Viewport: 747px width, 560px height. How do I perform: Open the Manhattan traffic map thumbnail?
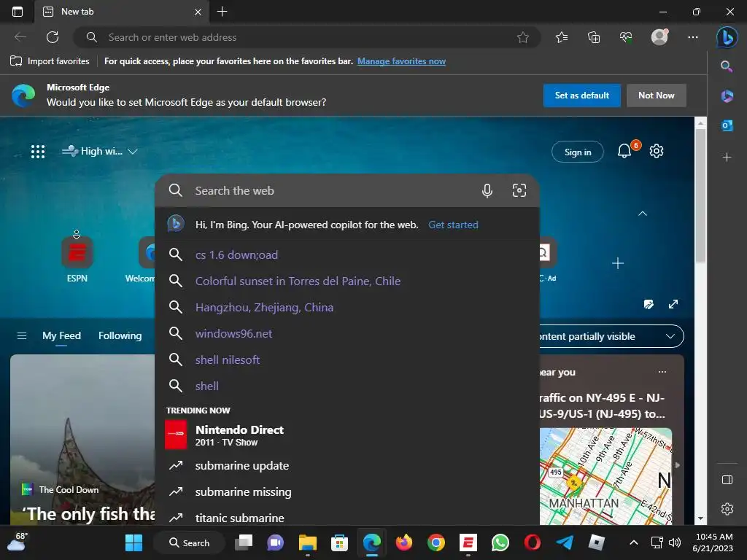(x=605, y=476)
